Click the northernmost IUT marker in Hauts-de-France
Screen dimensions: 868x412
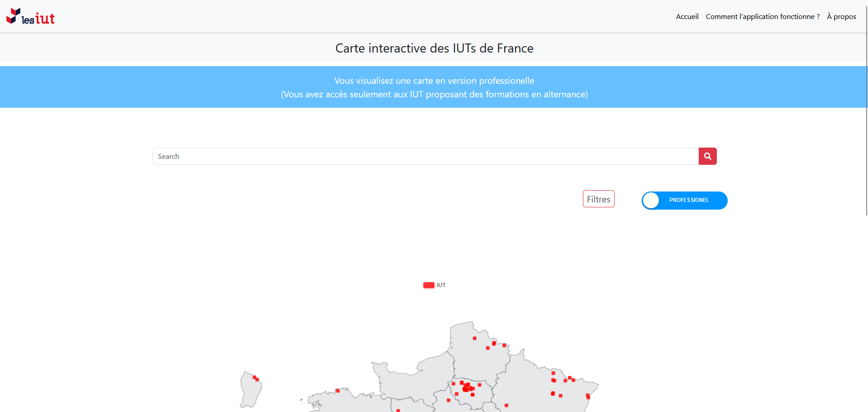click(474, 338)
